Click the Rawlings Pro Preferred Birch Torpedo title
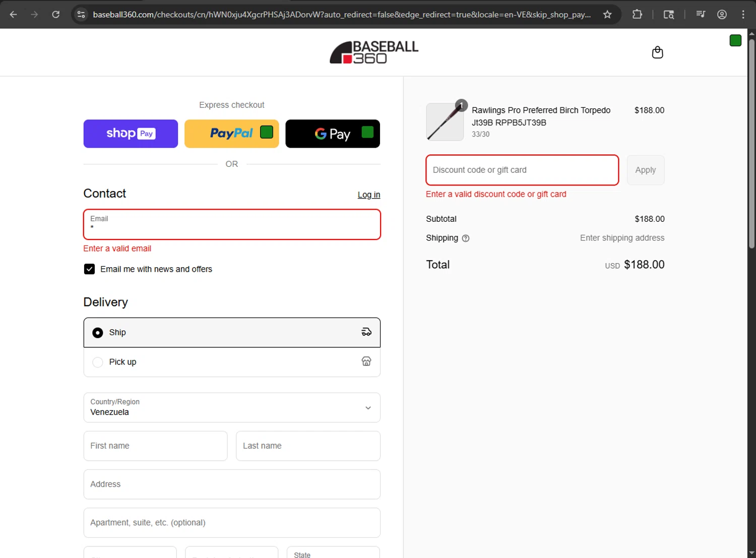Image resolution: width=756 pixels, height=558 pixels. coord(541,116)
